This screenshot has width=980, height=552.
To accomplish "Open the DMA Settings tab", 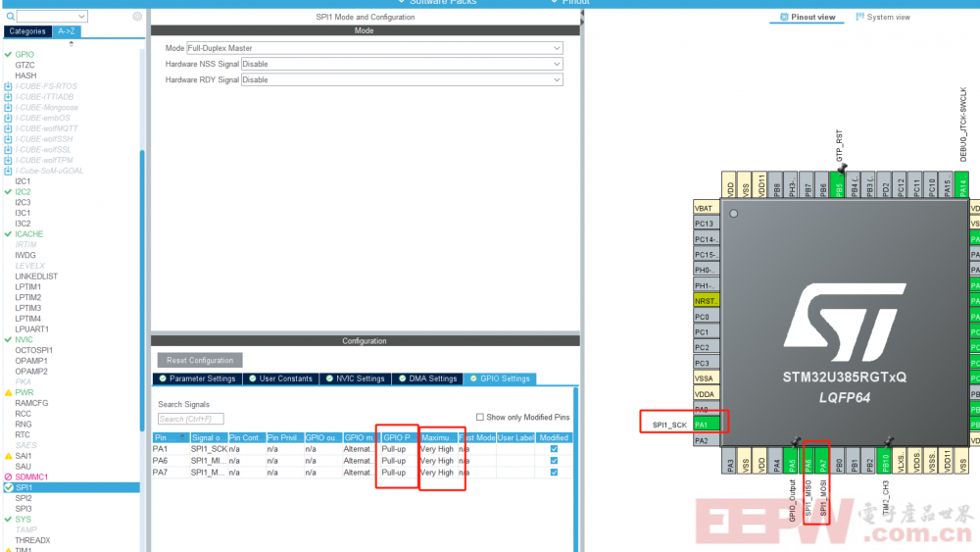I will coord(427,378).
